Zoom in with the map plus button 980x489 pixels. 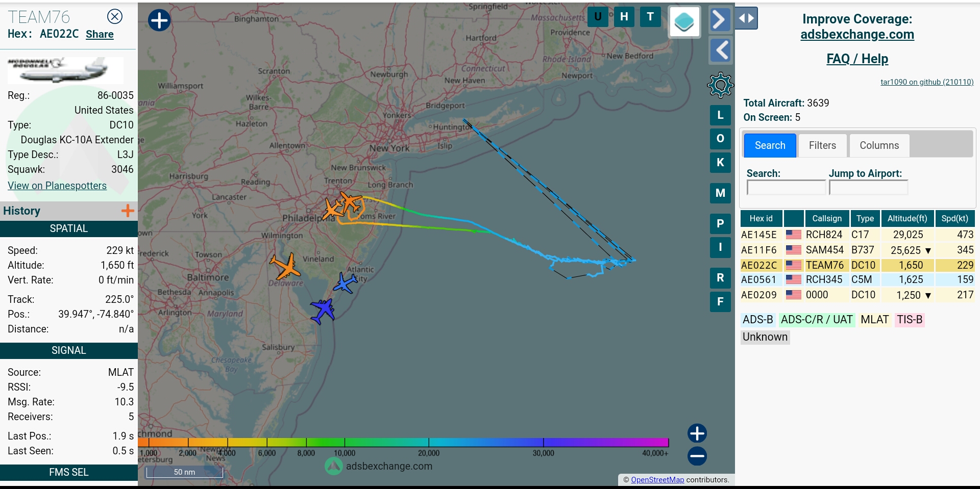point(697,433)
